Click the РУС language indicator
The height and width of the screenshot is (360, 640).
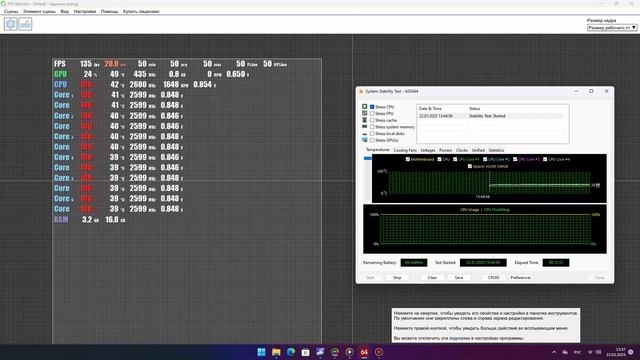[x=578, y=352]
